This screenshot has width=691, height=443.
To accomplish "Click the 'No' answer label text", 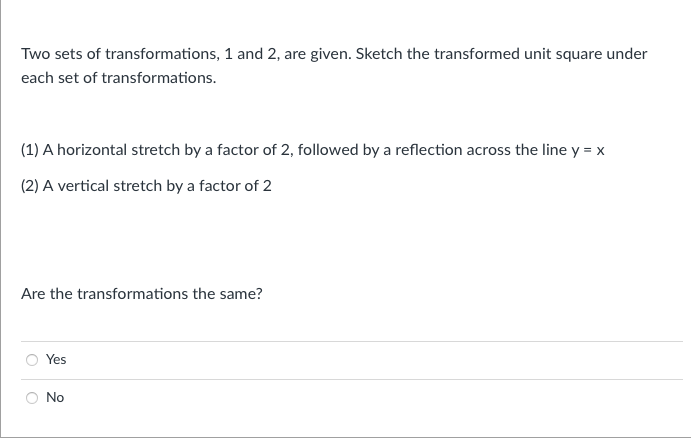I will pos(55,398).
